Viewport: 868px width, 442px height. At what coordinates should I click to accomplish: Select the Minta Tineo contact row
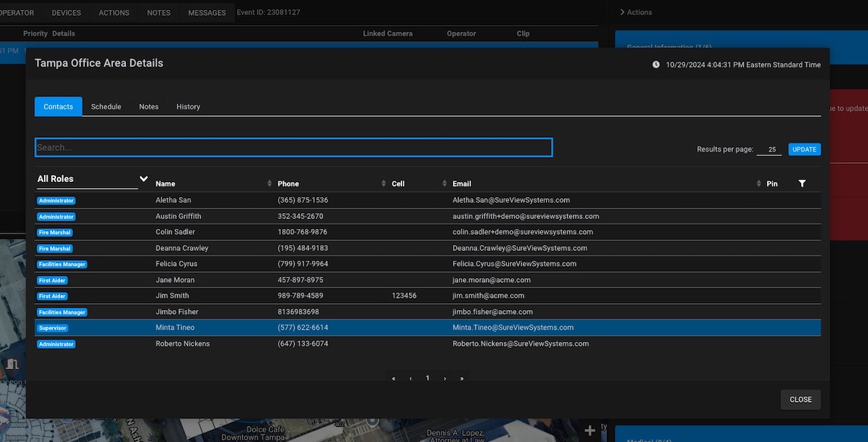click(427, 328)
